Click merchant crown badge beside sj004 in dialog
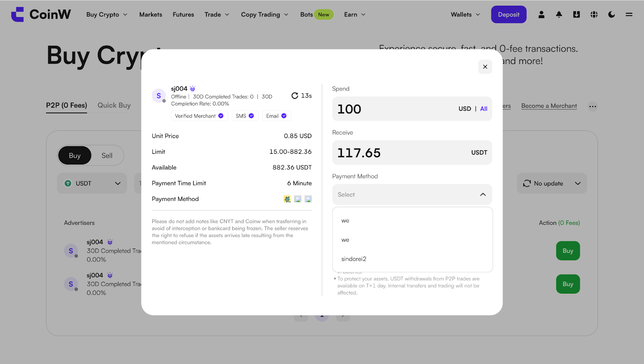Screen dimensions: 644x364 coord(192,88)
